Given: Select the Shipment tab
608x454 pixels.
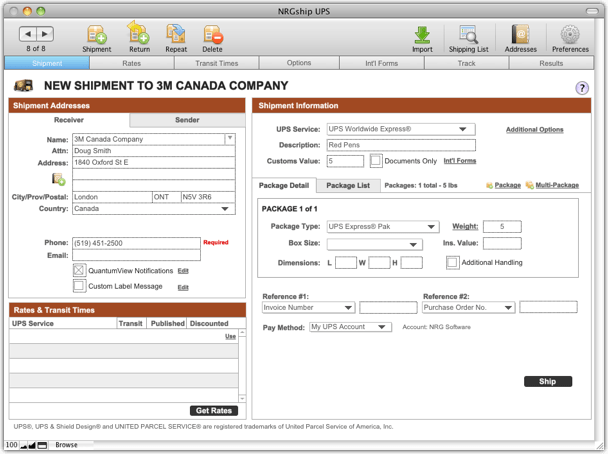Looking at the screenshot, I should 47,63.
